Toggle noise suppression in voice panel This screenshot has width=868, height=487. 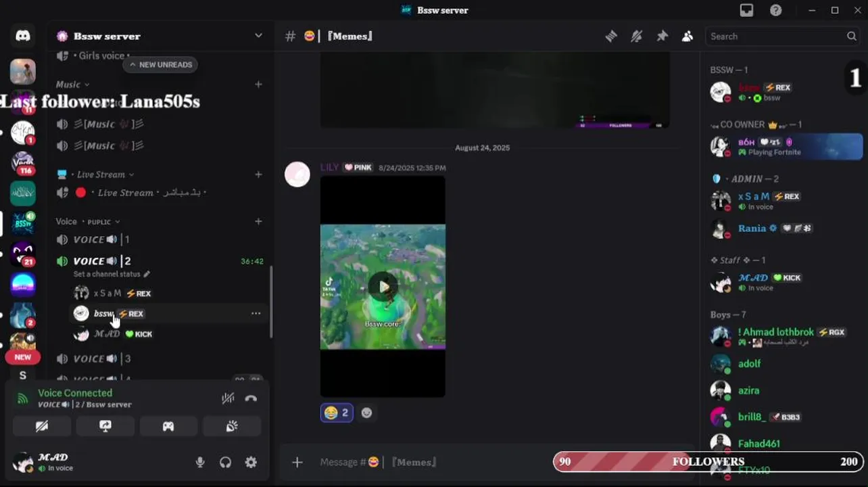click(x=228, y=398)
